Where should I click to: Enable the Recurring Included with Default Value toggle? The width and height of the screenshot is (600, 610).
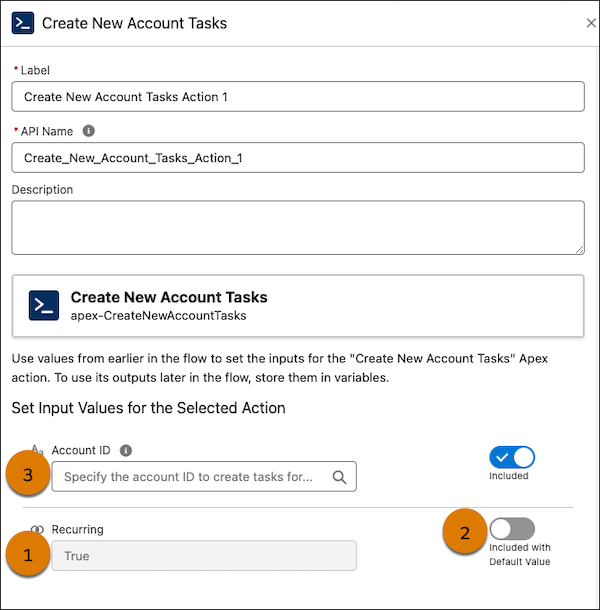pos(512,529)
